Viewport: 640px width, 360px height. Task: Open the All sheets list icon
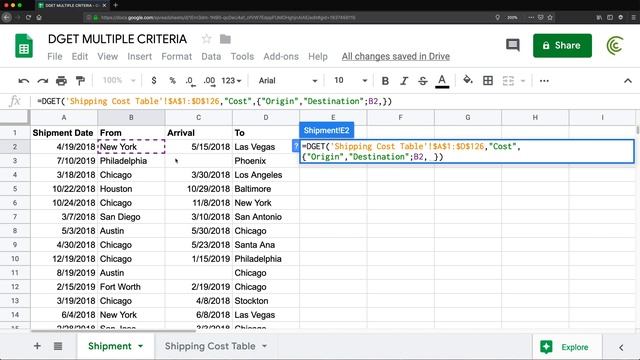(x=58, y=346)
